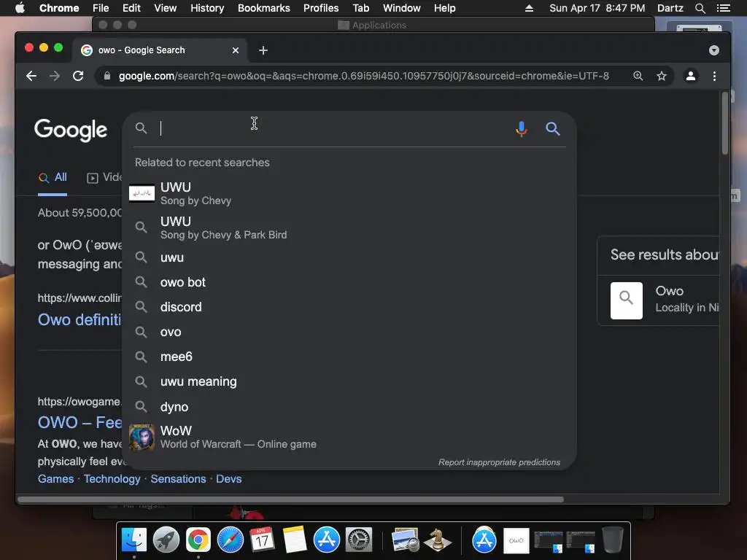The width and height of the screenshot is (747, 560).
Task: Open the Owo definition result link
Action: (x=80, y=319)
